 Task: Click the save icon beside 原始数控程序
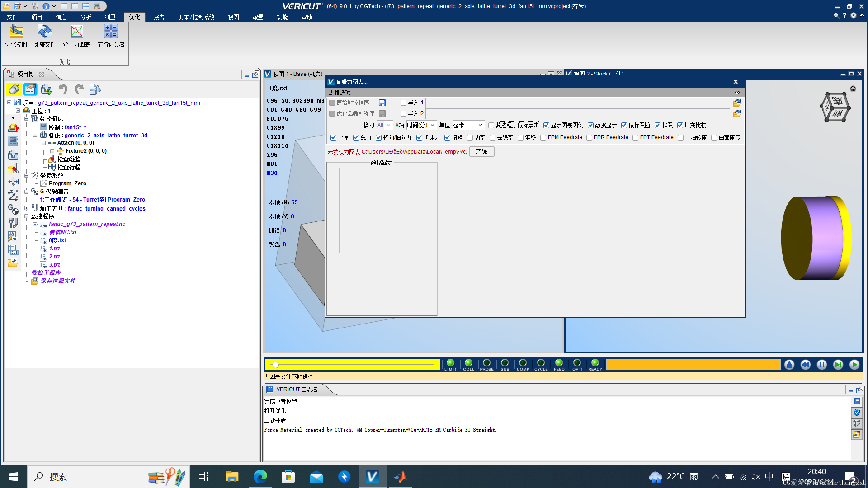[x=382, y=103]
